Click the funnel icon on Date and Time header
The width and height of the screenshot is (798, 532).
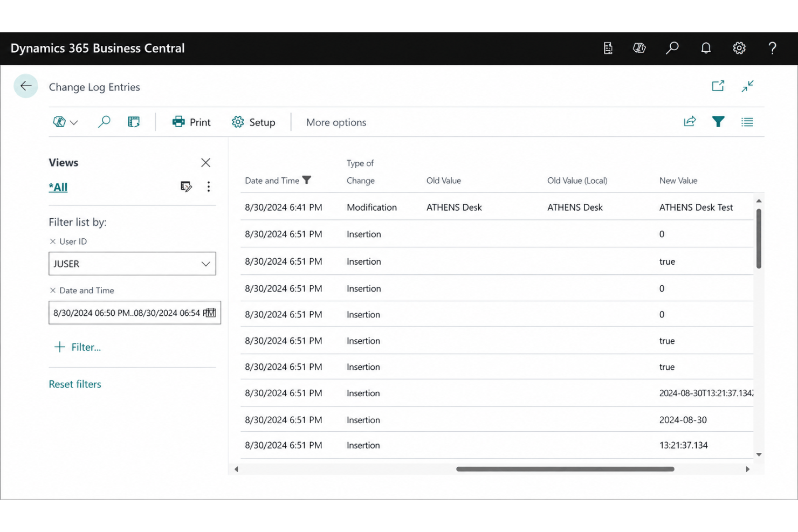click(307, 180)
